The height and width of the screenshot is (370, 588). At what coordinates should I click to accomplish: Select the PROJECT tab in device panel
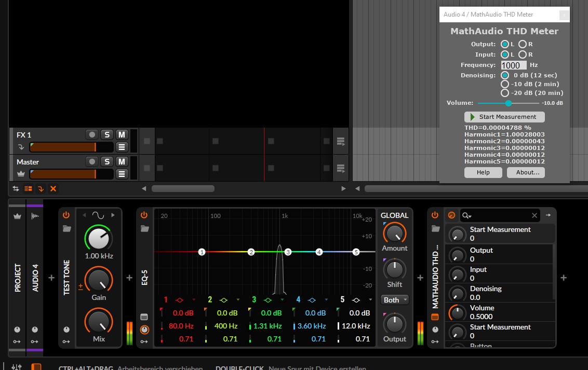coord(17,278)
